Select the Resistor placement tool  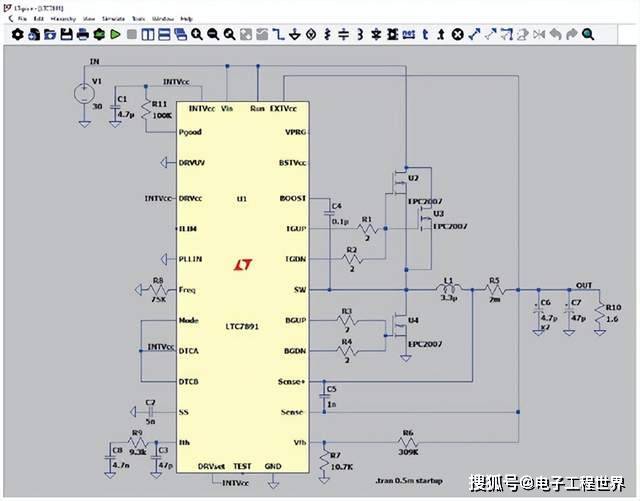click(327, 34)
